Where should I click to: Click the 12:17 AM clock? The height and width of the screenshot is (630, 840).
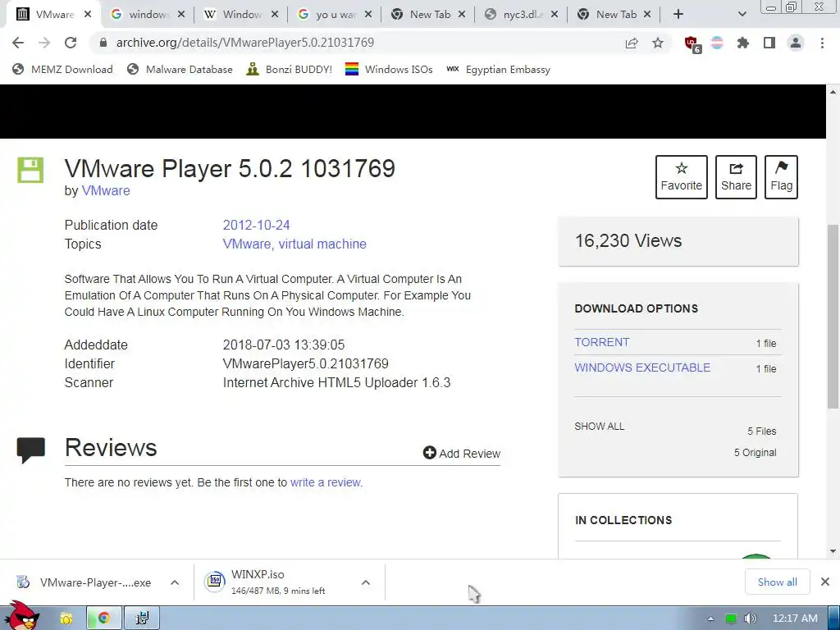tap(795, 619)
